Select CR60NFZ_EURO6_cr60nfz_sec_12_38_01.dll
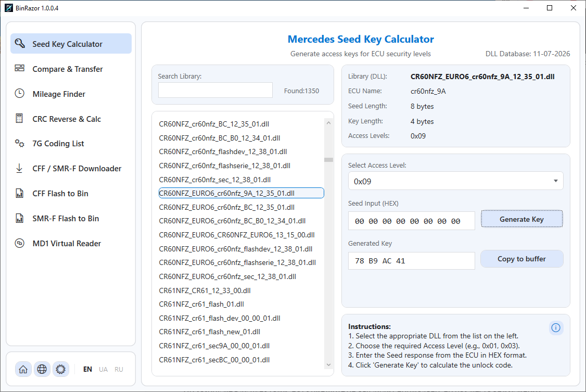 [241, 276]
